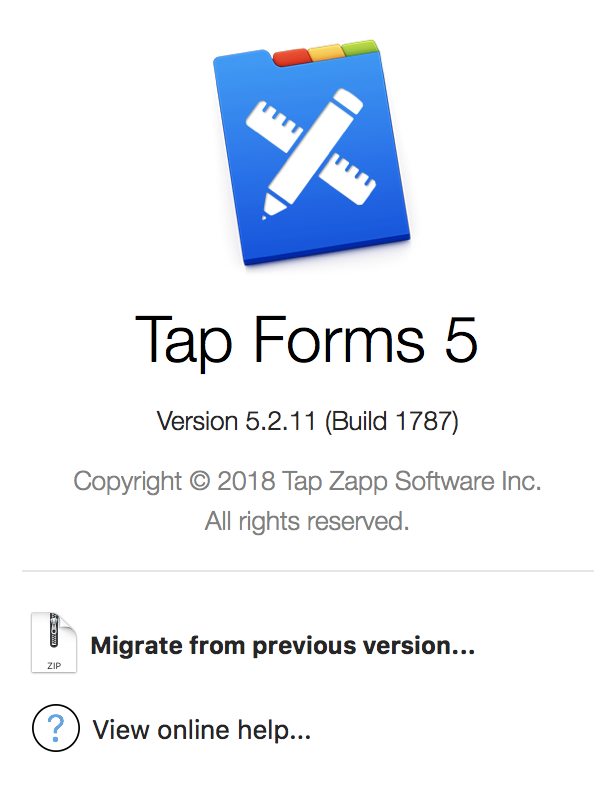Click the Tap Forms 5 title text
Viewport: 614px width, 788px height.
(x=307, y=340)
